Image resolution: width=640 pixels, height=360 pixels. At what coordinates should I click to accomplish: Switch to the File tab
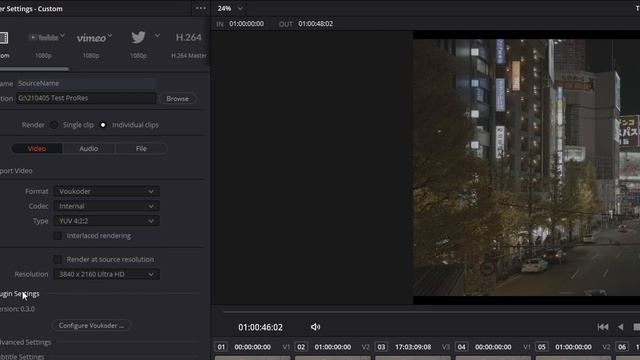click(x=141, y=149)
